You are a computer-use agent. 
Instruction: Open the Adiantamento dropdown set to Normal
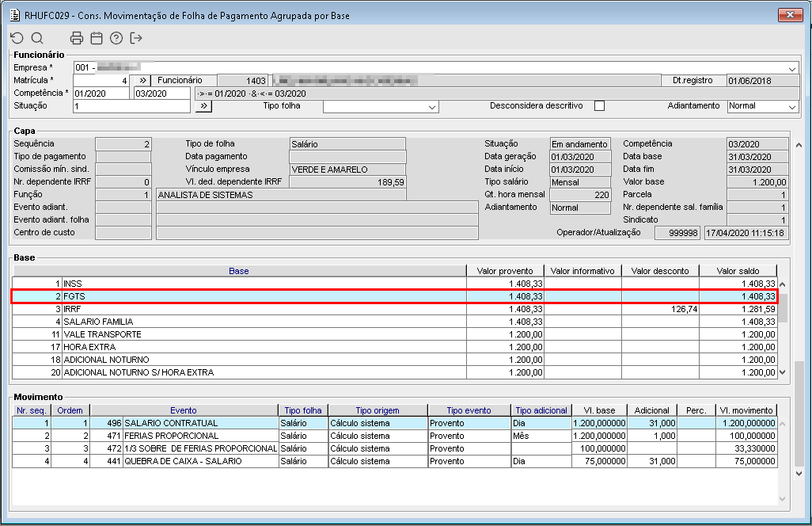pyautogui.click(x=792, y=107)
